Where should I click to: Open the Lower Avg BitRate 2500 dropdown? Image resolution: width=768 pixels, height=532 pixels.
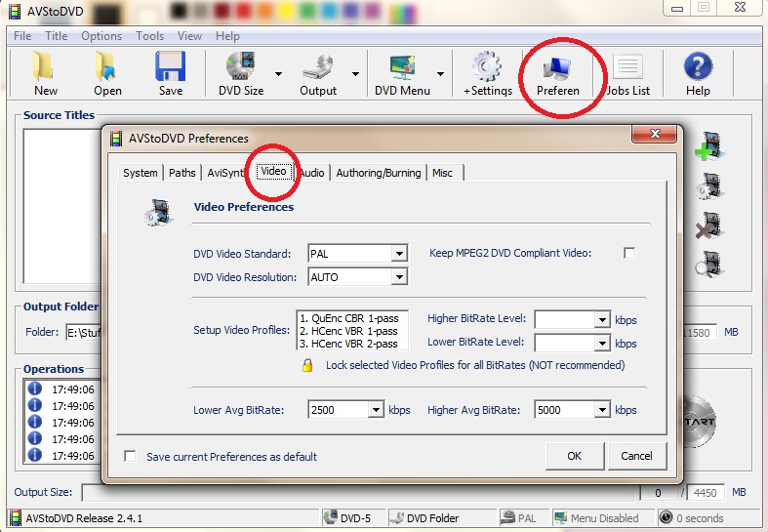pyautogui.click(x=376, y=410)
